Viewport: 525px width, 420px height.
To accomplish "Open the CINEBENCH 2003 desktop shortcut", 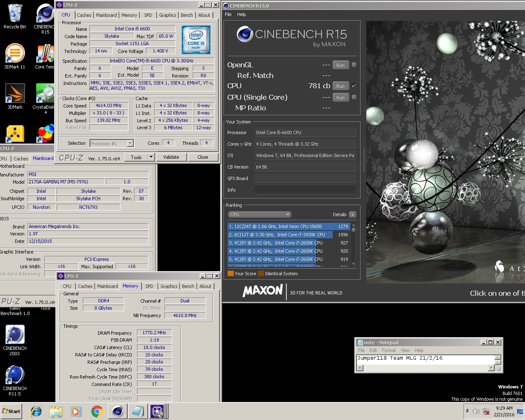I will tap(15, 340).
